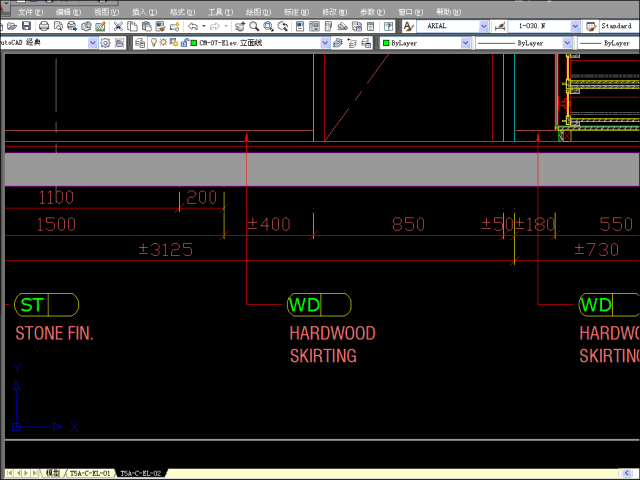Toggle layer on/off lightbulb icon

coord(153,42)
